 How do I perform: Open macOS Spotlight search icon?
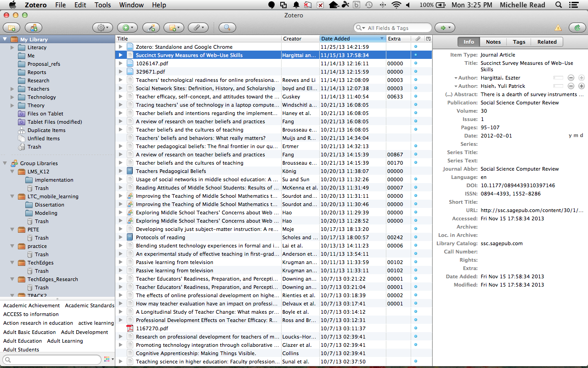coord(559,5)
